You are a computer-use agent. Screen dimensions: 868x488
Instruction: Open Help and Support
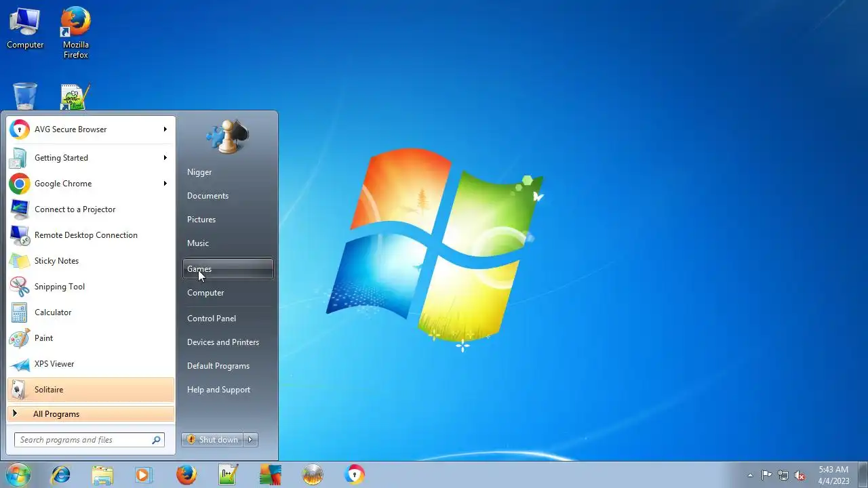coord(228,390)
